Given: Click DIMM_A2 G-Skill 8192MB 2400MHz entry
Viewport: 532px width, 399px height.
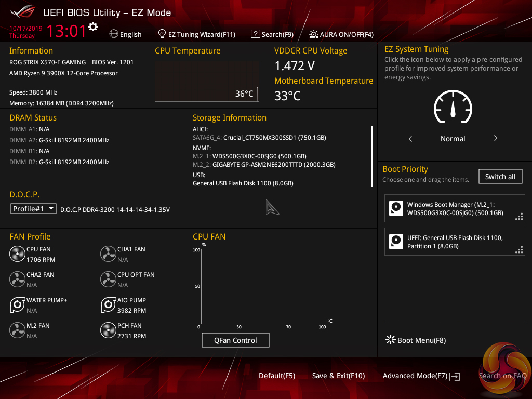Looking at the screenshot, I should (59, 140).
